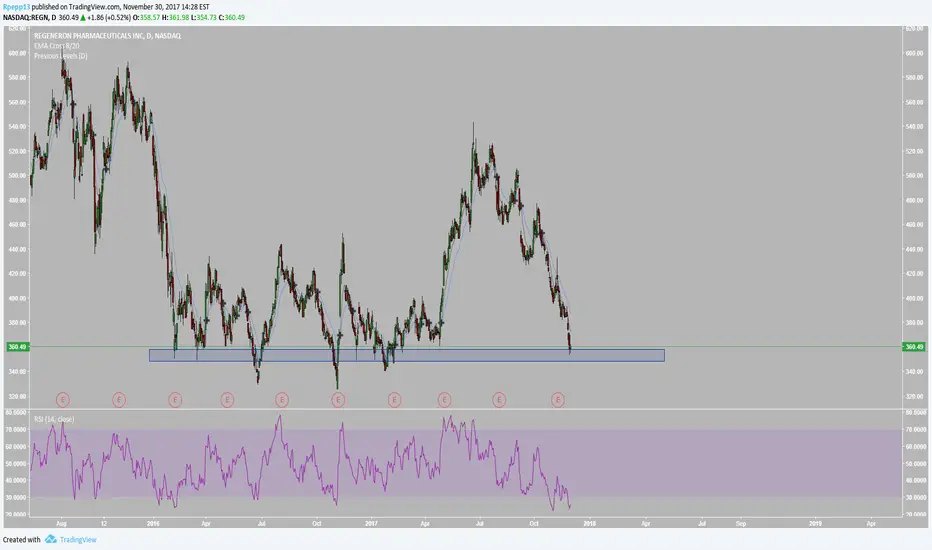
Task: Click the leftmost earnings E marker
Action: tap(63, 400)
